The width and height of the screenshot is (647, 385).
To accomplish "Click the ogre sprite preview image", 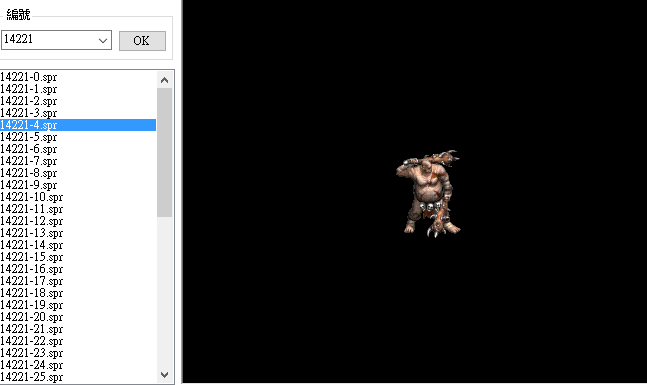I will (428, 194).
